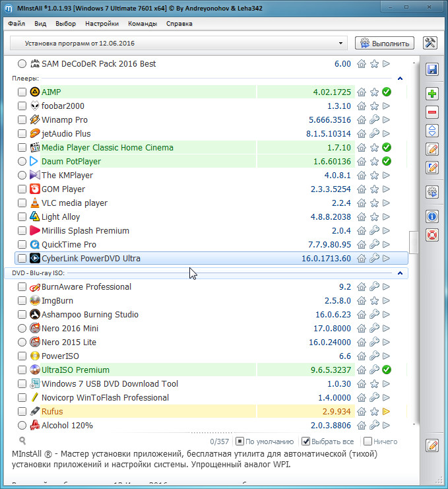This screenshot has width=448, height=489.
Task: Toggle the 'По умолчанию' checkbox
Action: tap(240, 441)
